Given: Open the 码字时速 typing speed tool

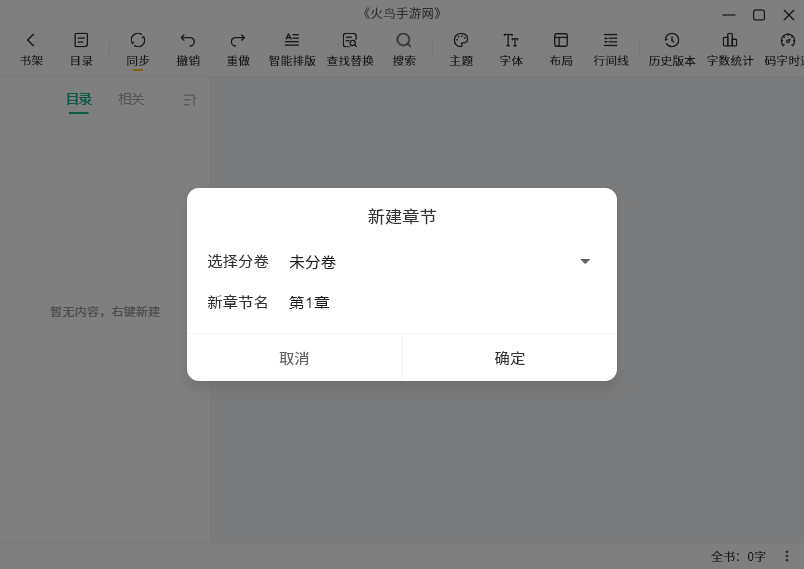Looking at the screenshot, I should pyautogui.click(x=785, y=50).
